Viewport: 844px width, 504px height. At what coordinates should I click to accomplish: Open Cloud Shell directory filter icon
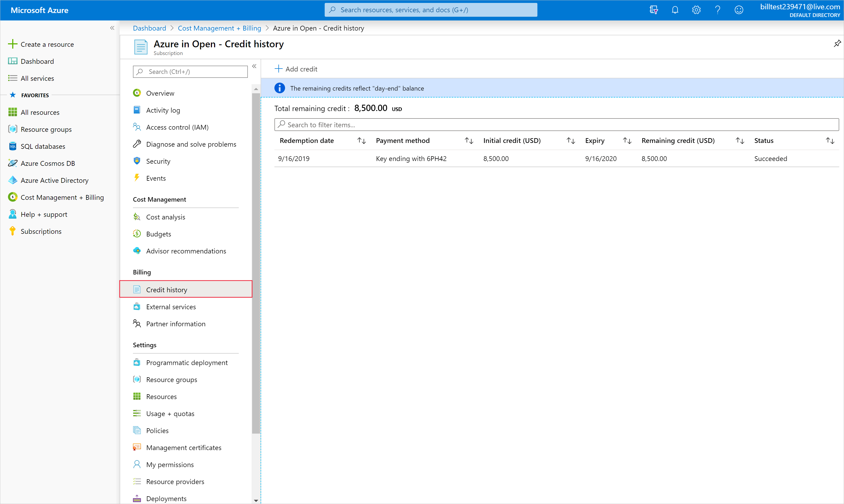click(653, 10)
